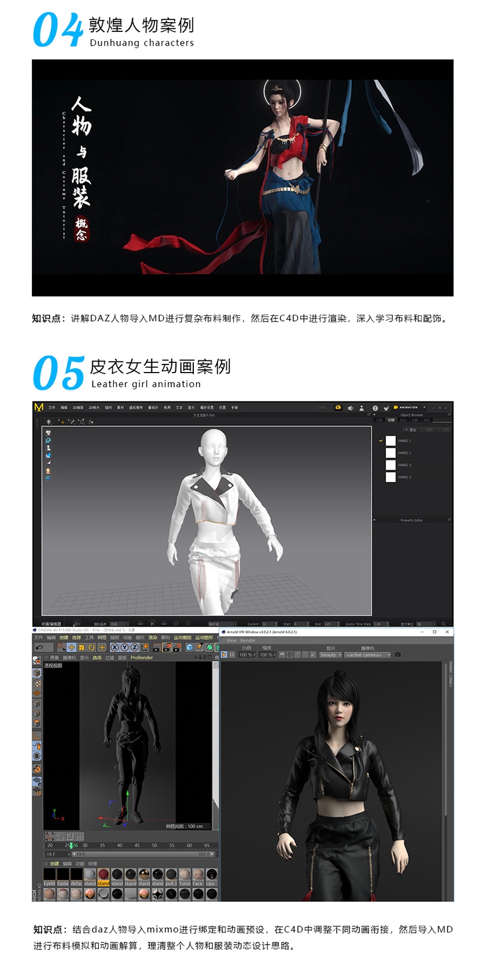Select the Cinema 4D move tool

(x=71, y=647)
